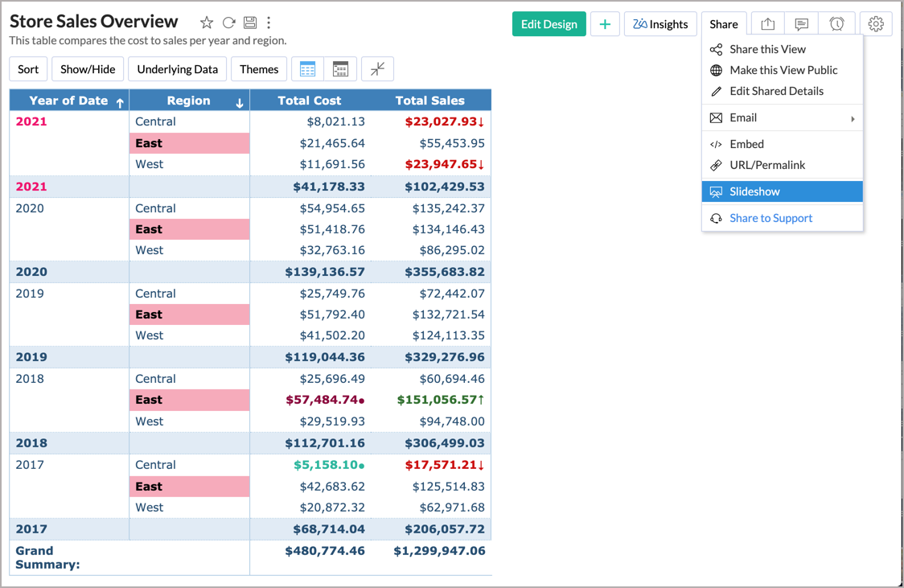Toggle the collapse arrows icon
This screenshot has width=904, height=588.
(378, 69)
